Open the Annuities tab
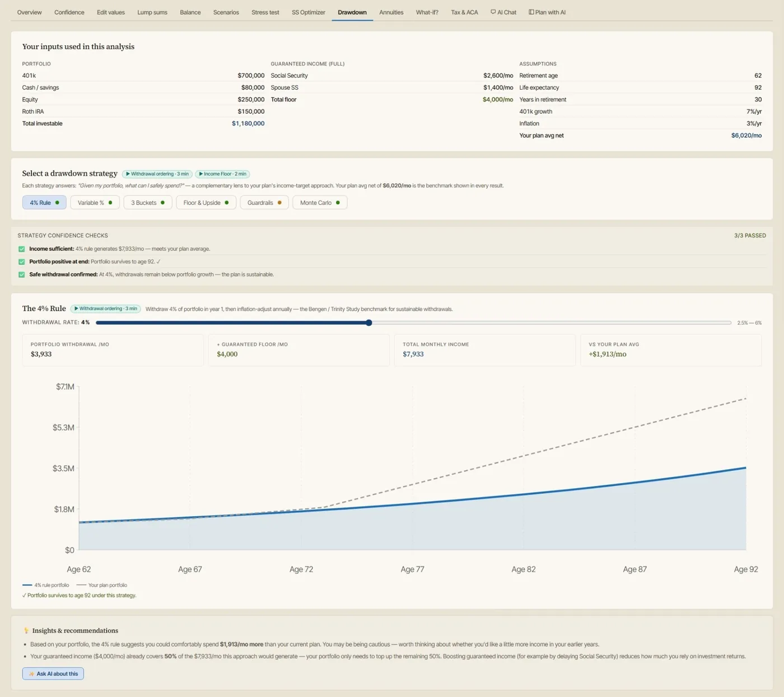 [391, 12]
